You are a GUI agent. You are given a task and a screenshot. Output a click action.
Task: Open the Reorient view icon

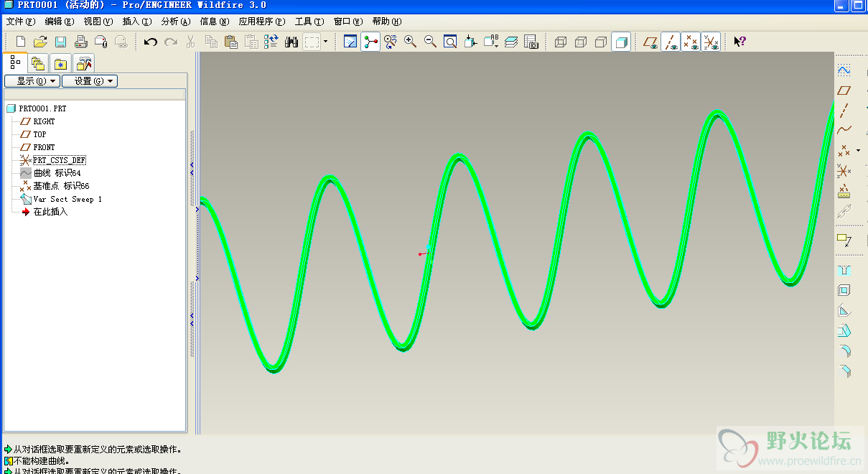[x=470, y=42]
